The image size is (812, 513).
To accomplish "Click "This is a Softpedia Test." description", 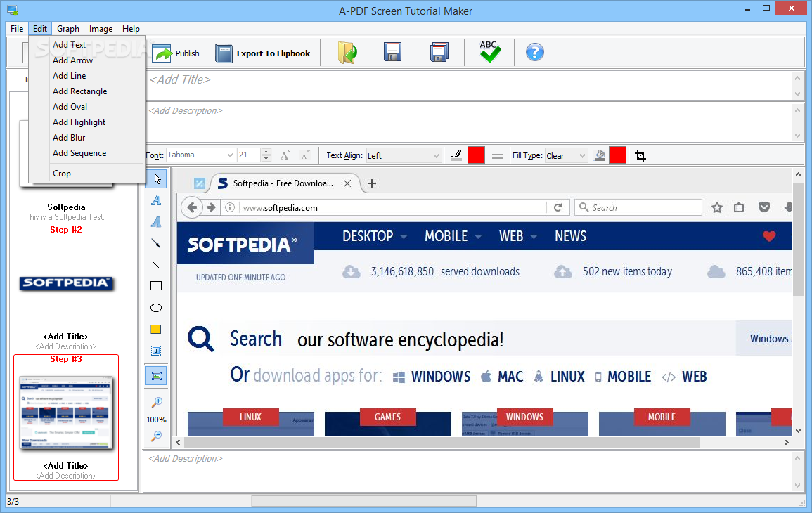I will 65,217.
